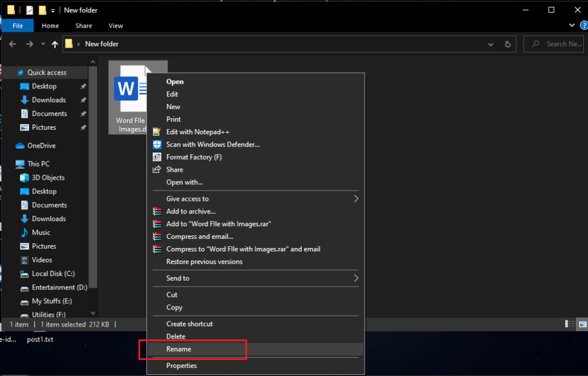Click the Help question mark button
588x376 pixels.
coord(584,25)
